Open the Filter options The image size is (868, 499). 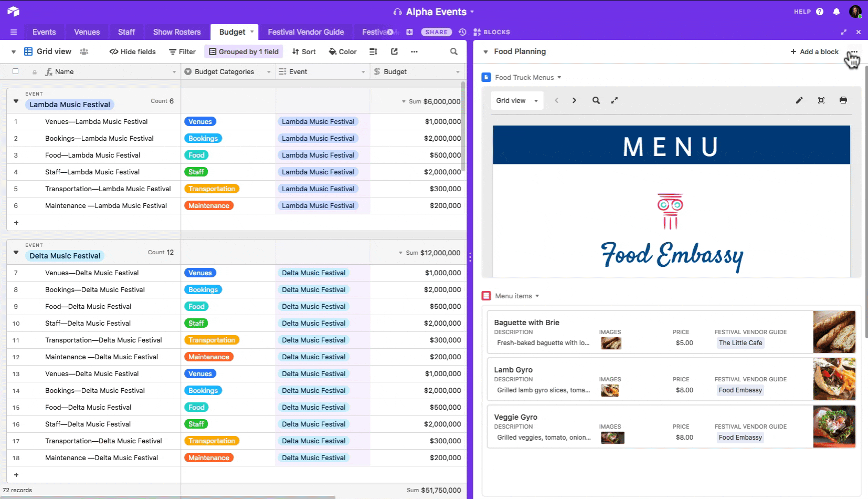coord(182,51)
